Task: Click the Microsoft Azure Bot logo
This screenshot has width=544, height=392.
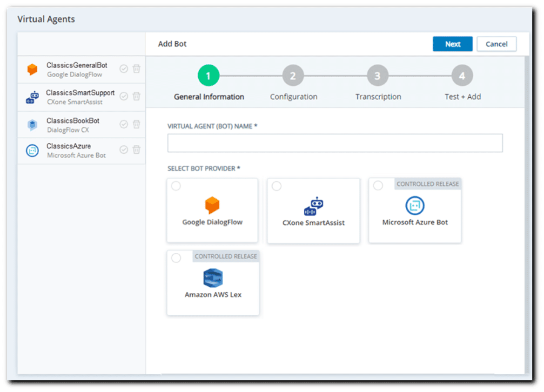Action: (x=415, y=205)
